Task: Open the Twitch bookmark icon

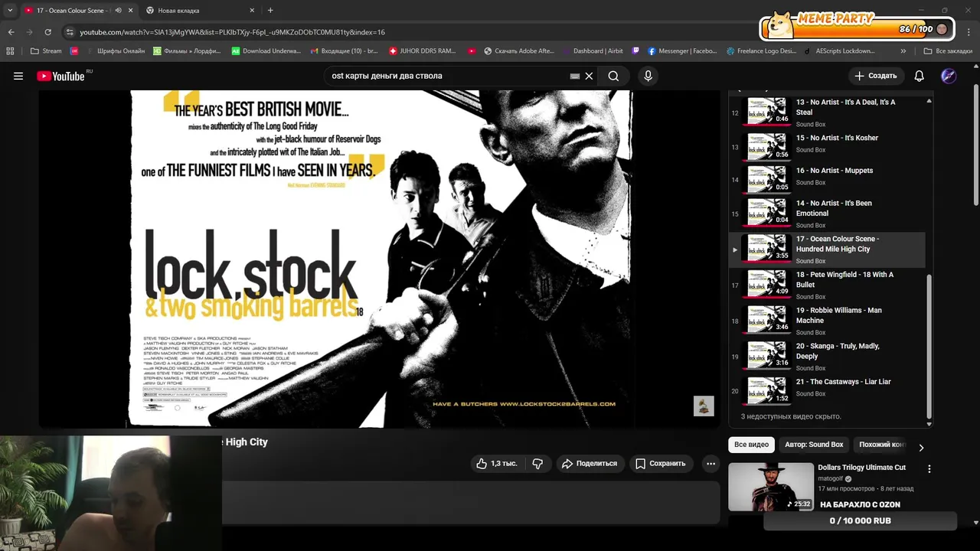Action: 635,51
